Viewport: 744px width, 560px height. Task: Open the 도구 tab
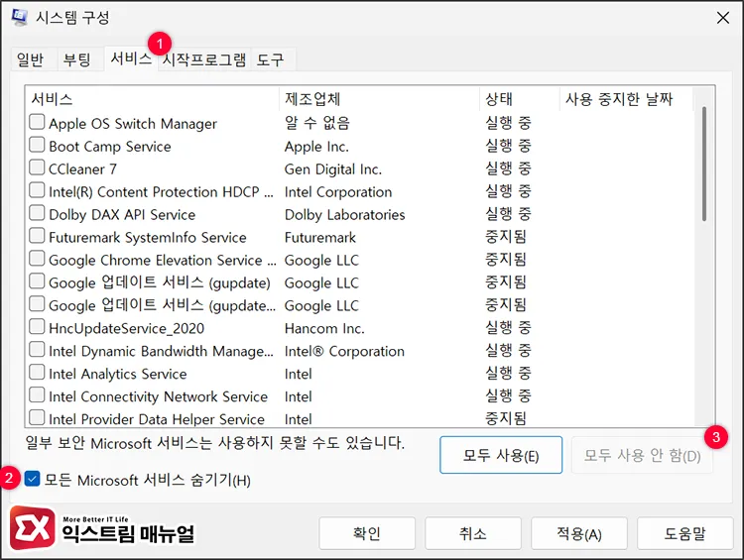[x=270, y=59]
